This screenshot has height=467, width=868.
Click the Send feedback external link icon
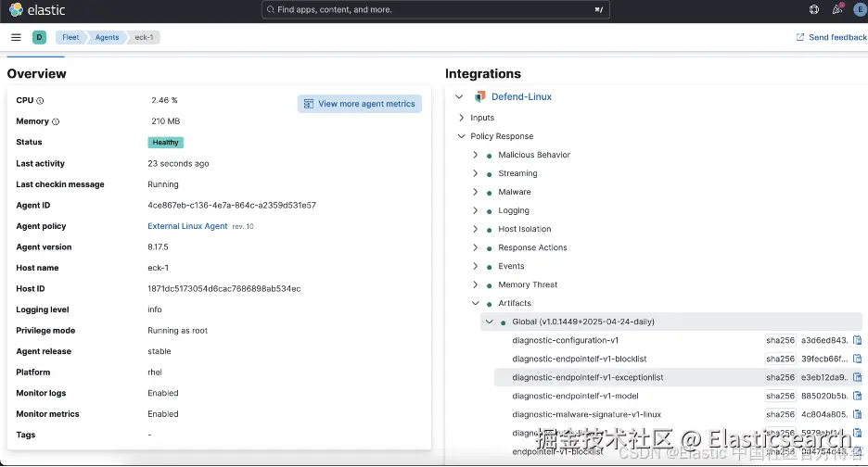[x=800, y=37]
